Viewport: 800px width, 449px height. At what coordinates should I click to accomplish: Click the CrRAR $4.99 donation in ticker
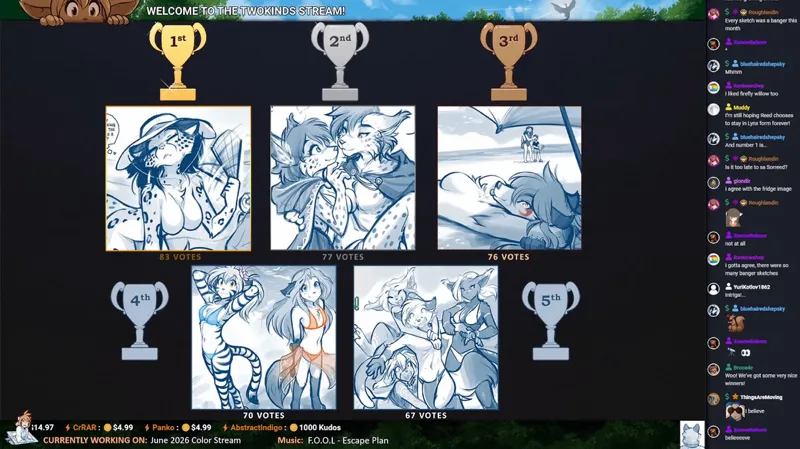(x=99, y=428)
